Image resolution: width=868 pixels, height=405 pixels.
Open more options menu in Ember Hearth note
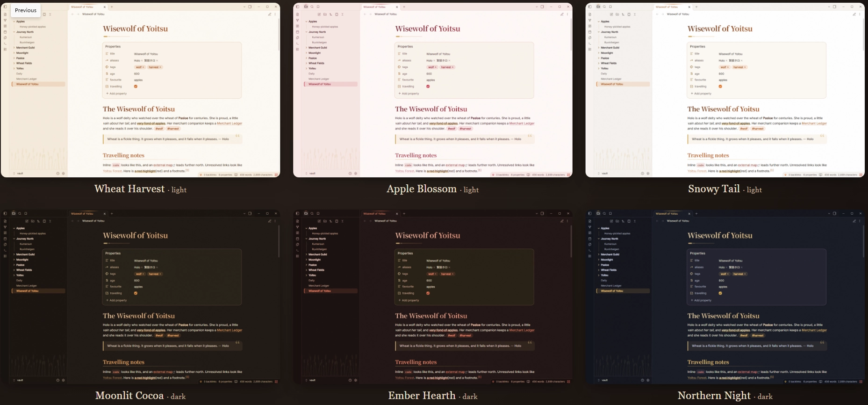[567, 221]
